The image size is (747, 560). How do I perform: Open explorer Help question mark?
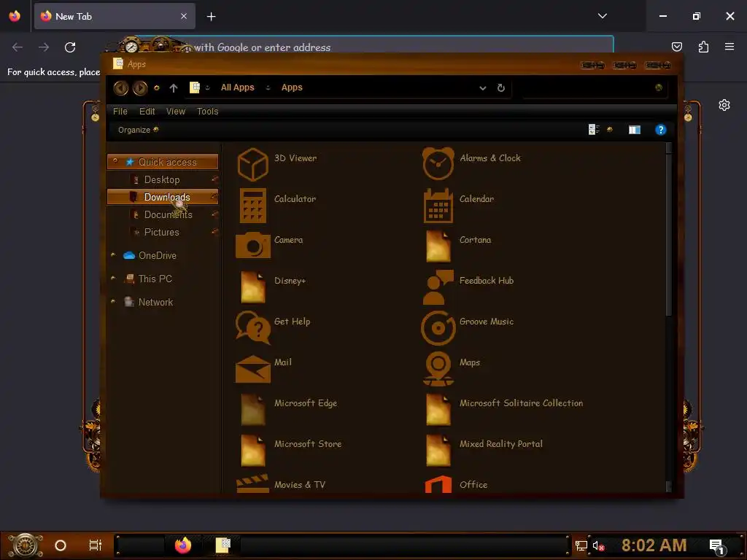pos(660,130)
